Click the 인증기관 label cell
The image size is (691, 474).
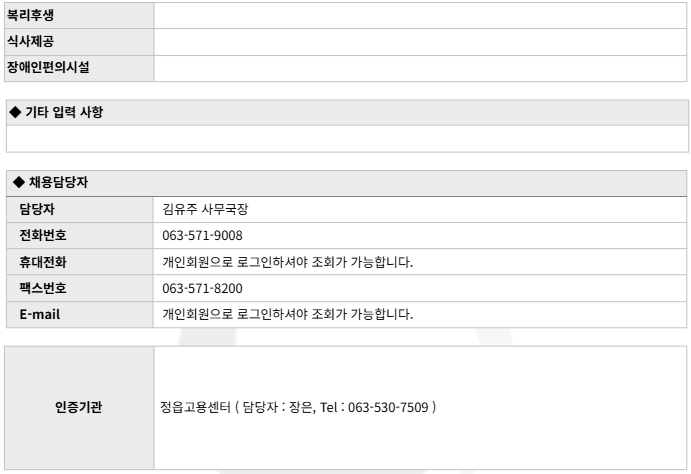[x=79, y=408]
